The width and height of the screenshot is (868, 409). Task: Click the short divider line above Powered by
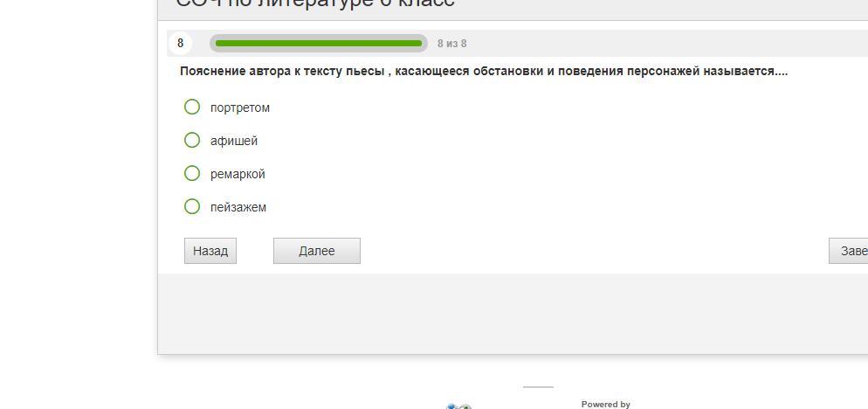(538, 386)
